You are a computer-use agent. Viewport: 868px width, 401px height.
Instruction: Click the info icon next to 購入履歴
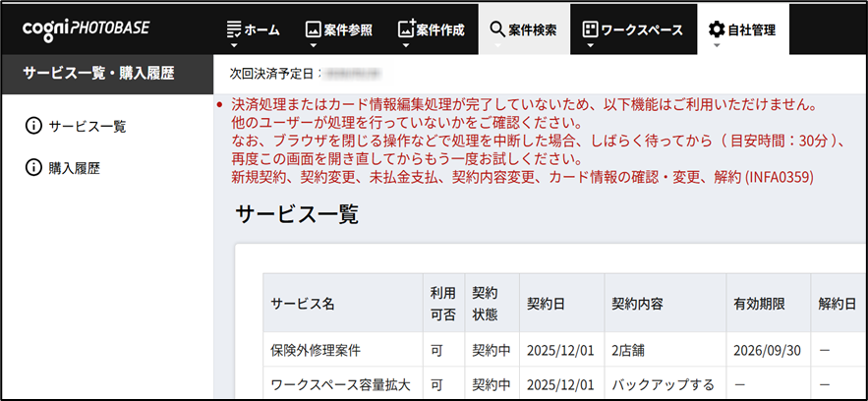tap(33, 168)
